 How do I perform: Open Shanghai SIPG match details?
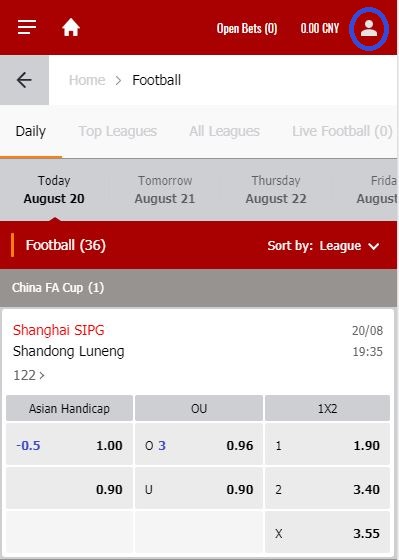[59, 330]
